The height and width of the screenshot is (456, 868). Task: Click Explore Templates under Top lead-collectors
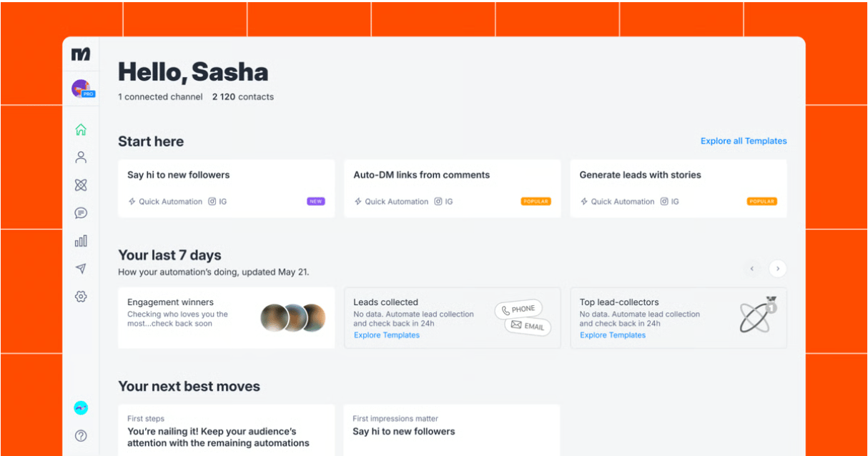(613, 335)
